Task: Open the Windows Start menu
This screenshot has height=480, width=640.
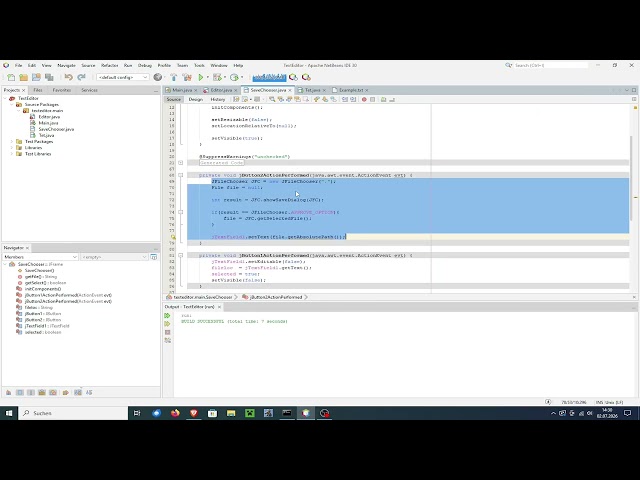Action: [x=9, y=413]
